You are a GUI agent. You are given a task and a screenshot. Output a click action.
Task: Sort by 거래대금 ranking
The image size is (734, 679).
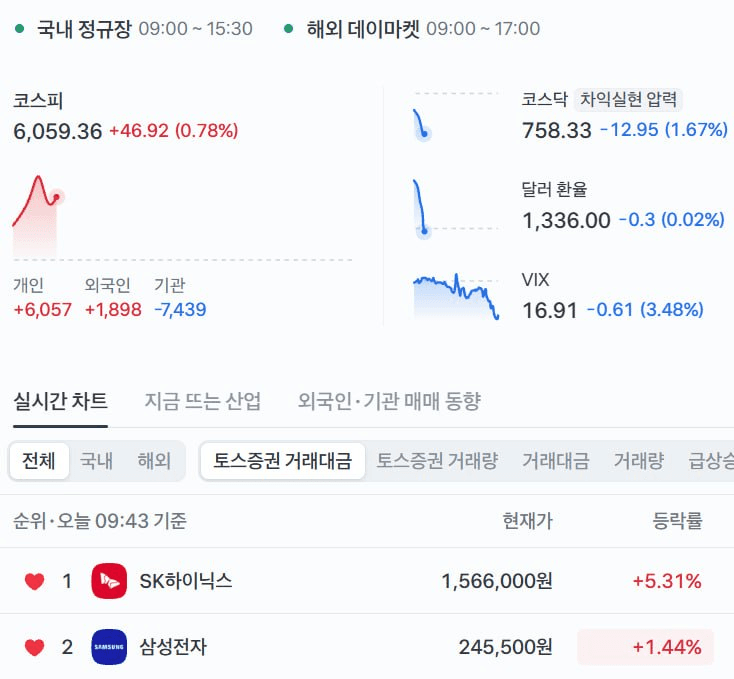556,461
